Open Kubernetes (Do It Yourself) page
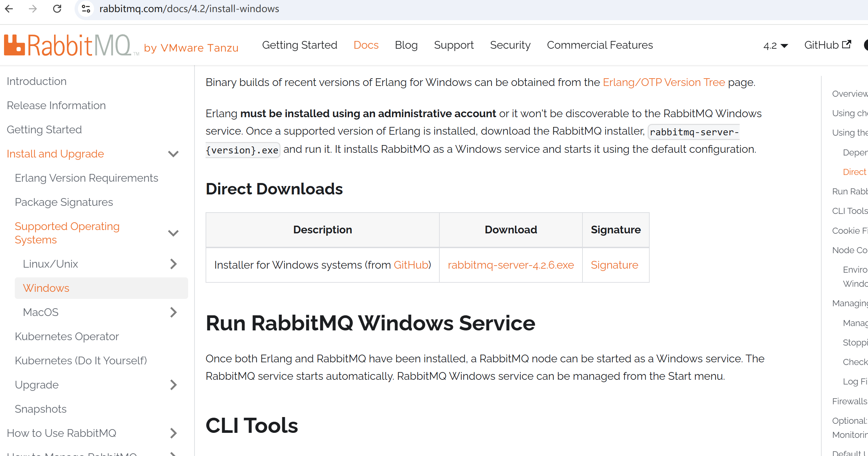This screenshot has width=868, height=456. (x=81, y=361)
